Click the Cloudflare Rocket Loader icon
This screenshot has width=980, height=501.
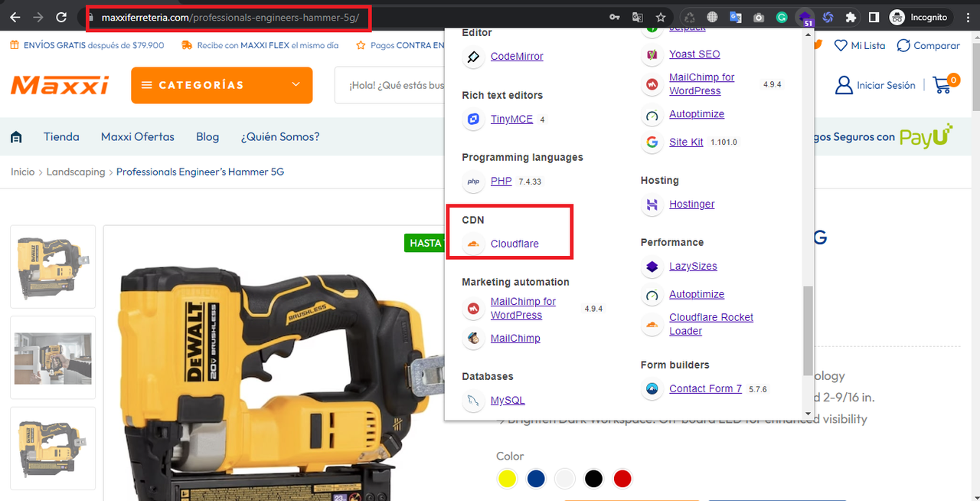coord(652,325)
